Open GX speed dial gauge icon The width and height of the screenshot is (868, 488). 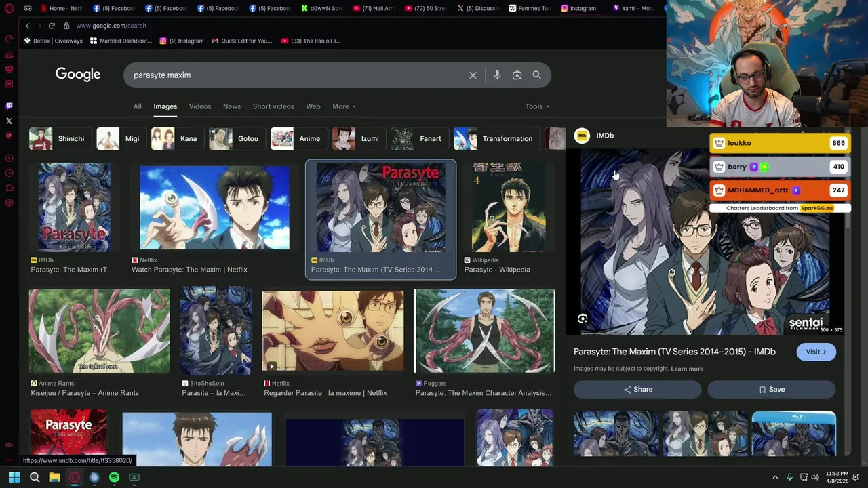click(x=9, y=39)
